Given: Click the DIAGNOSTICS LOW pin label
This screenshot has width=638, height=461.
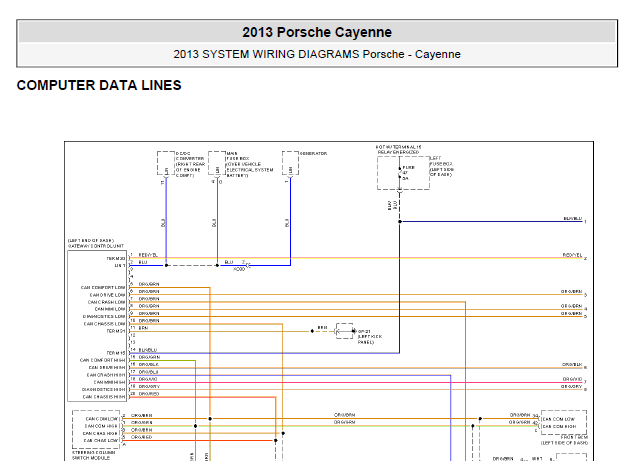Looking at the screenshot, I should [104, 317].
